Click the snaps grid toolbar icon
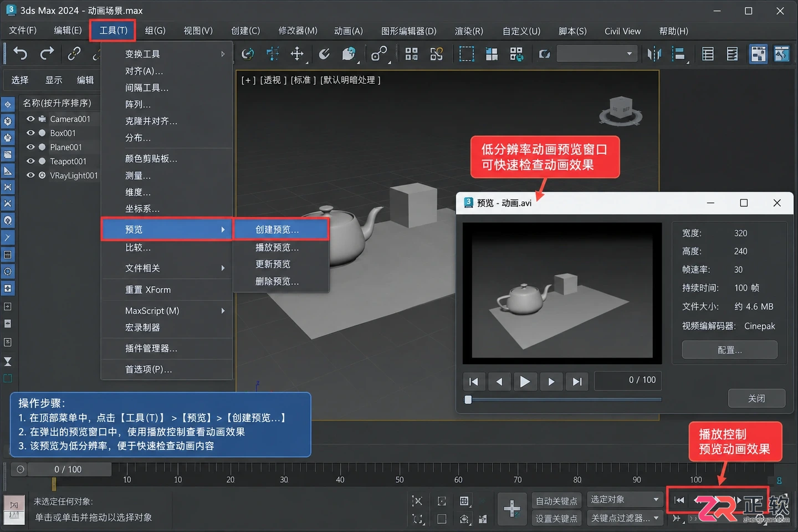798x532 pixels. click(411, 54)
